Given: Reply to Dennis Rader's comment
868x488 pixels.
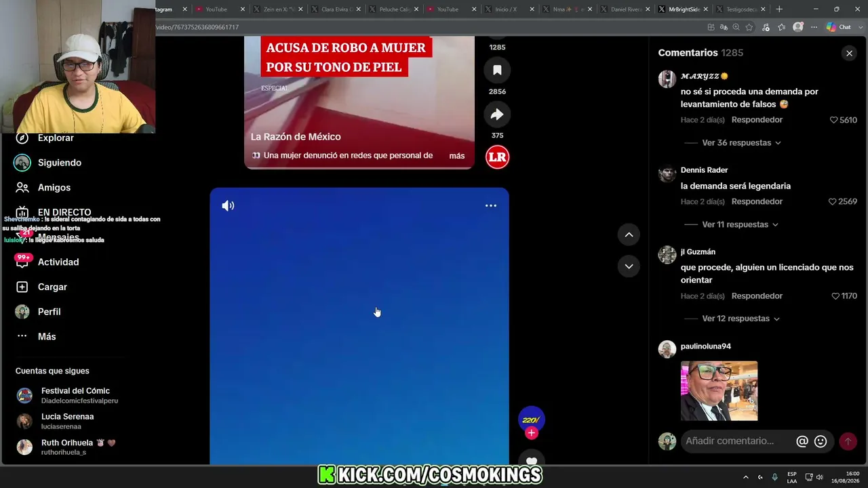Looking at the screenshot, I should tap(757, 202).
